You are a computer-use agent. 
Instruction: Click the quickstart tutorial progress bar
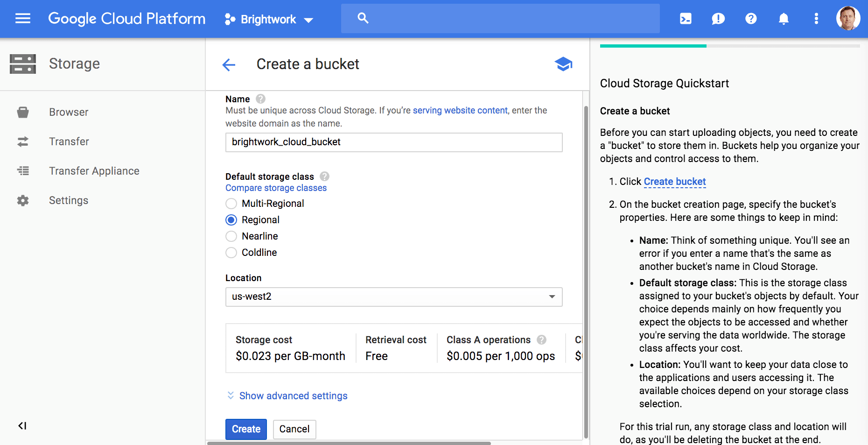[x=730, y=46]
